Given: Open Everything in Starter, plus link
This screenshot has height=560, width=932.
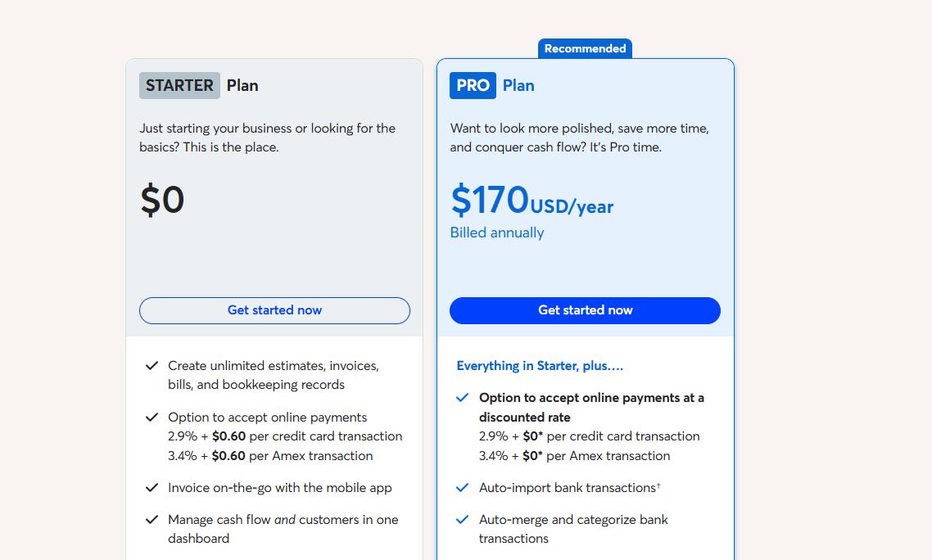Looking at the screenshot, I should pos(539,365).
